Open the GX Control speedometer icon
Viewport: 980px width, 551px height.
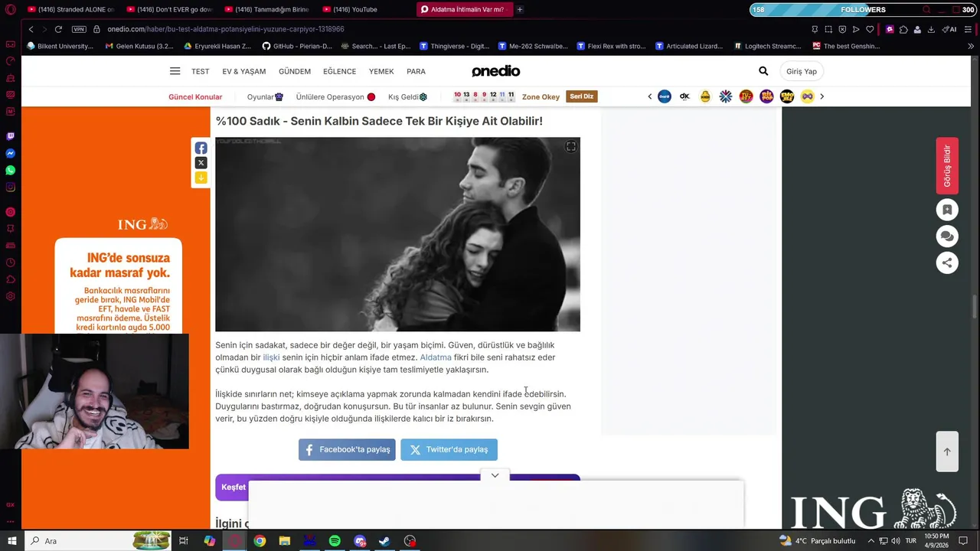tap(10, 61)
